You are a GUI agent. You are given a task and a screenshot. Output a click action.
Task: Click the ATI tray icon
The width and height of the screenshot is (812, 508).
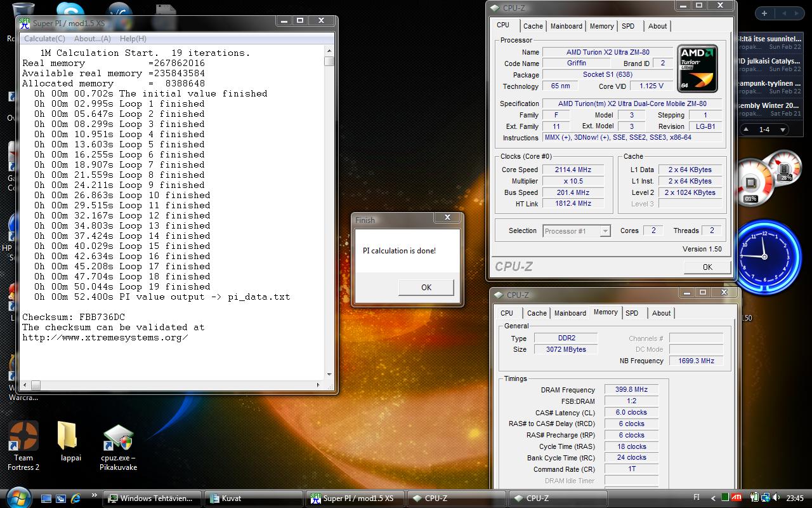737,498
